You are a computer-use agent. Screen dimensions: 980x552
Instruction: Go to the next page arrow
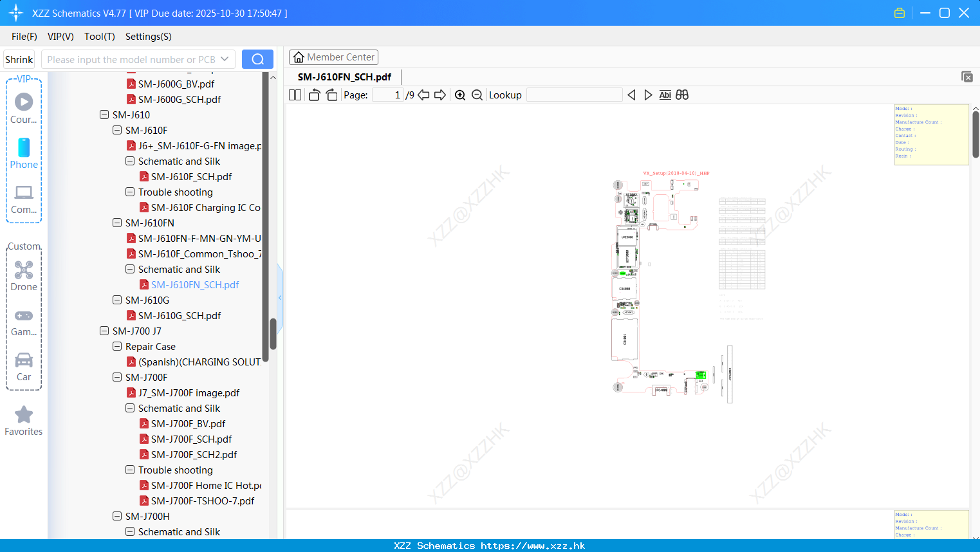pyautogui.click(x=440, y=95)
